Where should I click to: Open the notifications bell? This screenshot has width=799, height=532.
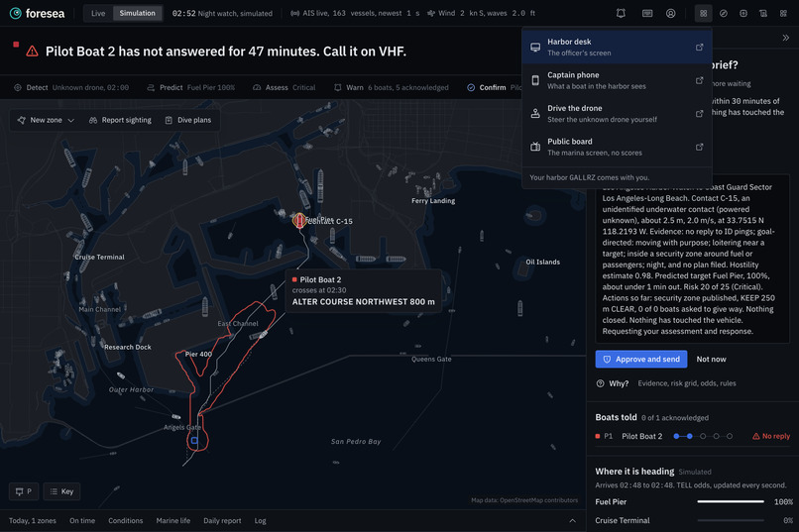(x=621, y=13)
